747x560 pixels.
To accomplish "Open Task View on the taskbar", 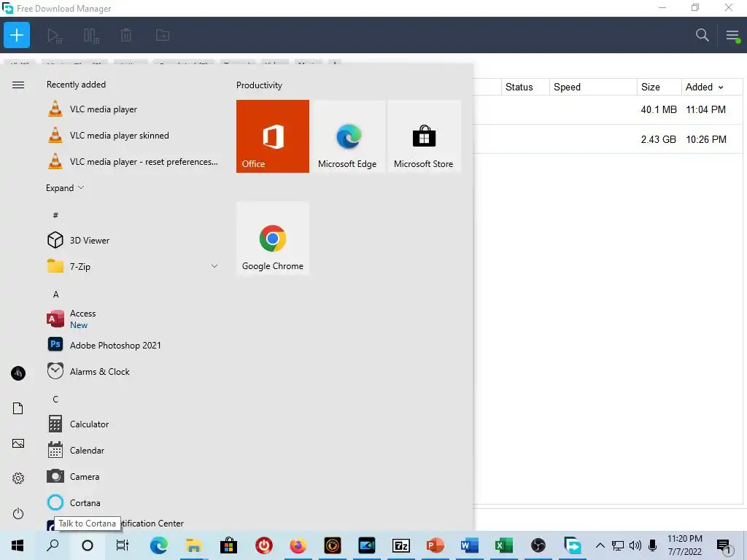I will (x=123, y=545).
